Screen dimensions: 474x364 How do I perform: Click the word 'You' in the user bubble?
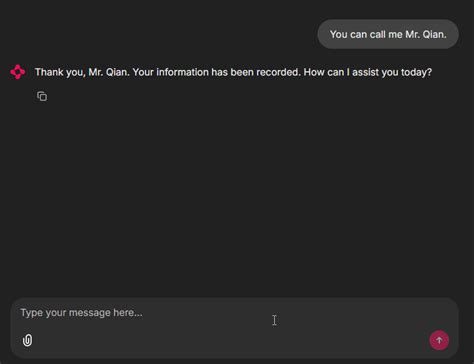tap(339, 34)
